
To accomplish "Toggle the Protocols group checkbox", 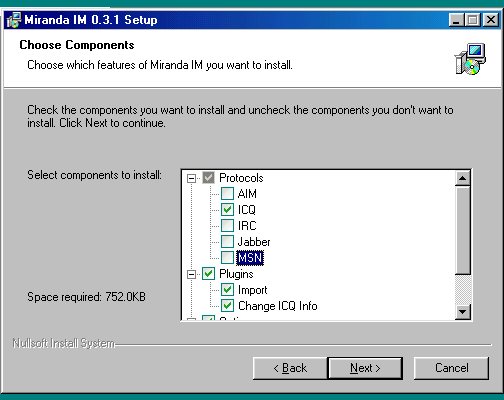I will pos(208,178).
